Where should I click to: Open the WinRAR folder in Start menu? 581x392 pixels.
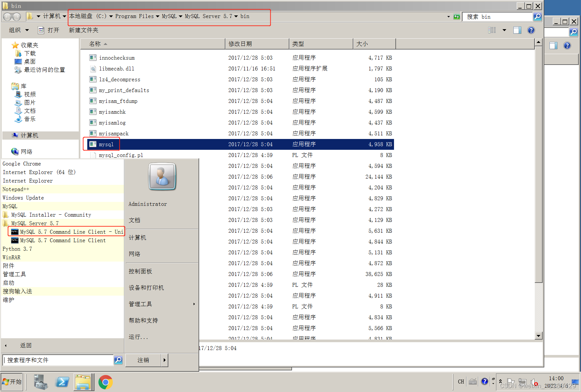click(x=62, y=257)
